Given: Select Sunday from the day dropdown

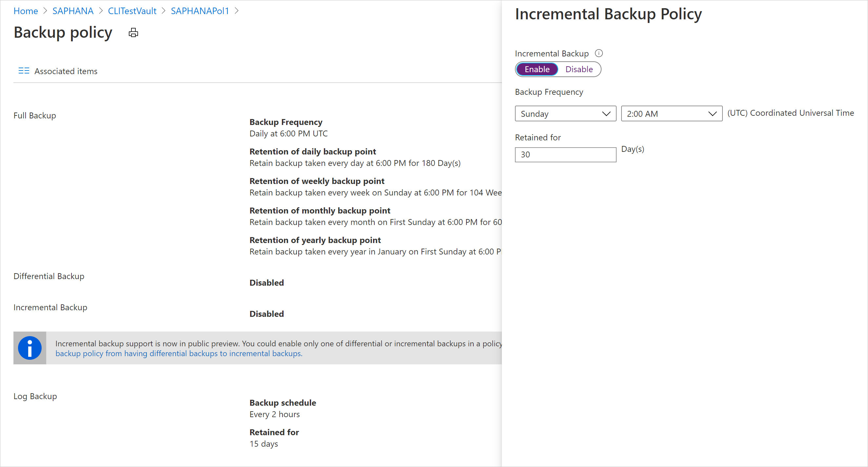Looking at the screenshot, I should point(565,113).
